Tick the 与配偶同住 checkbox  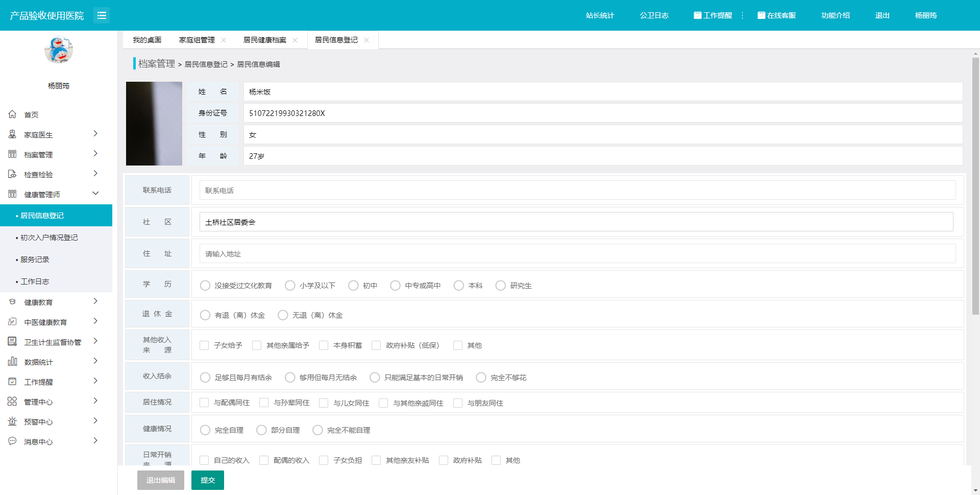coord(204,403)
